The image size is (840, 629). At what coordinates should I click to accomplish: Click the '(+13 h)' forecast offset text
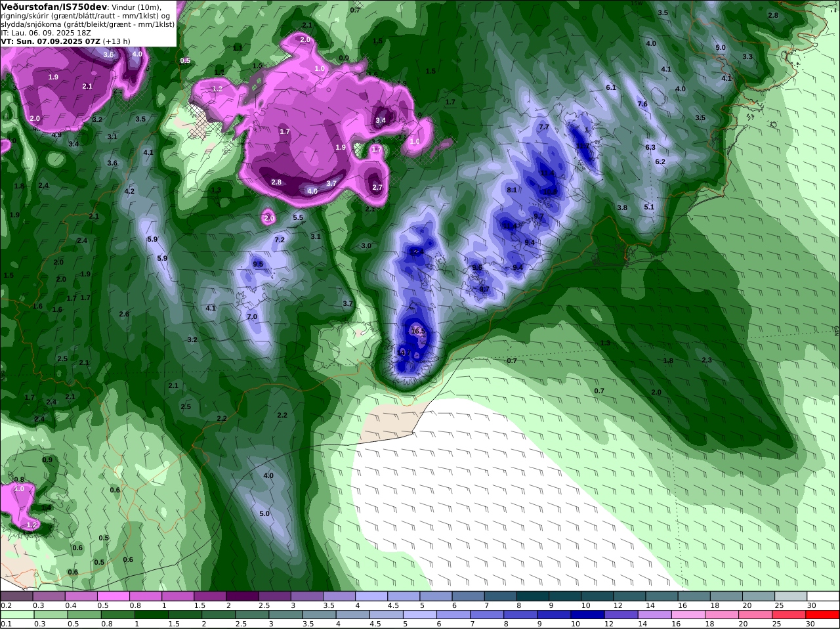(116, 41)
